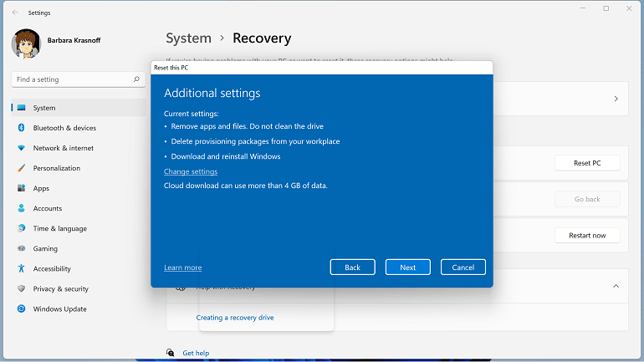Click the back arrow in Settings title bar
644x362 pixels.
15,13
